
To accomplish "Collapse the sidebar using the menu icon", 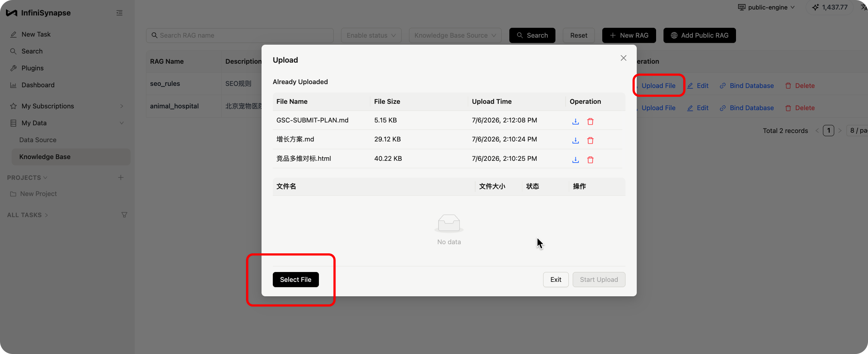I will click(x=119, y=13).
